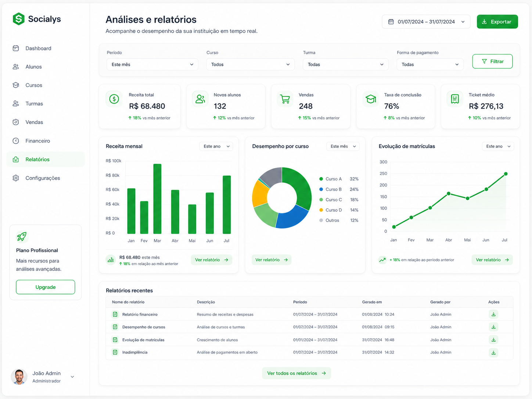The image size is (532, 399).
Task: Click the Taxa de conclusão graduation cap icon
Action: click(x=371, y=99)
